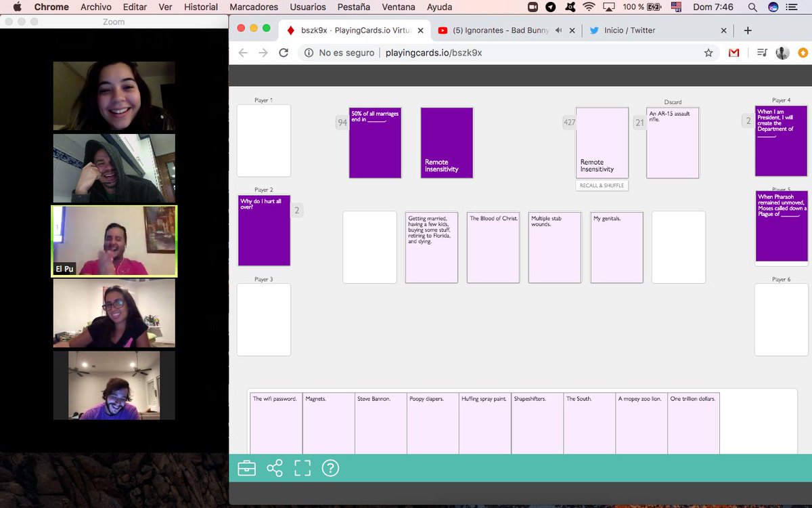Select the "Steve Bannon" hand card
The height and width of the screenshot is (508, 812).
[x=380, y=423]
